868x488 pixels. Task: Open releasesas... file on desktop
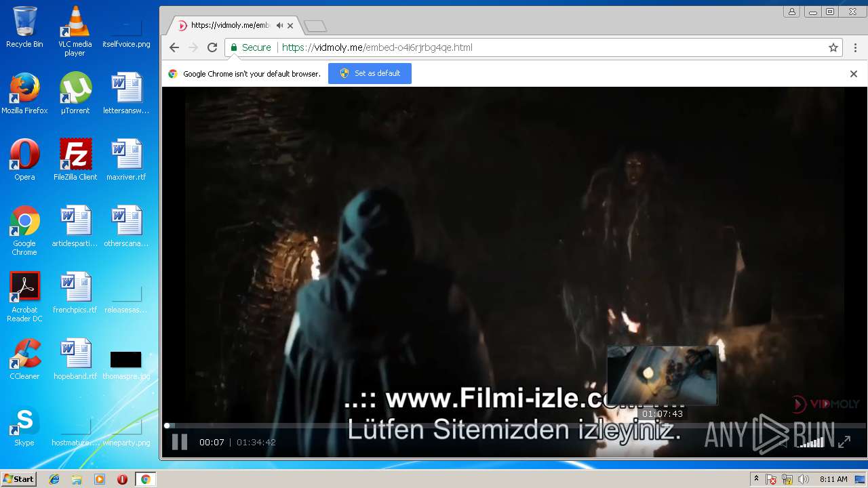(x=126, y=298)
